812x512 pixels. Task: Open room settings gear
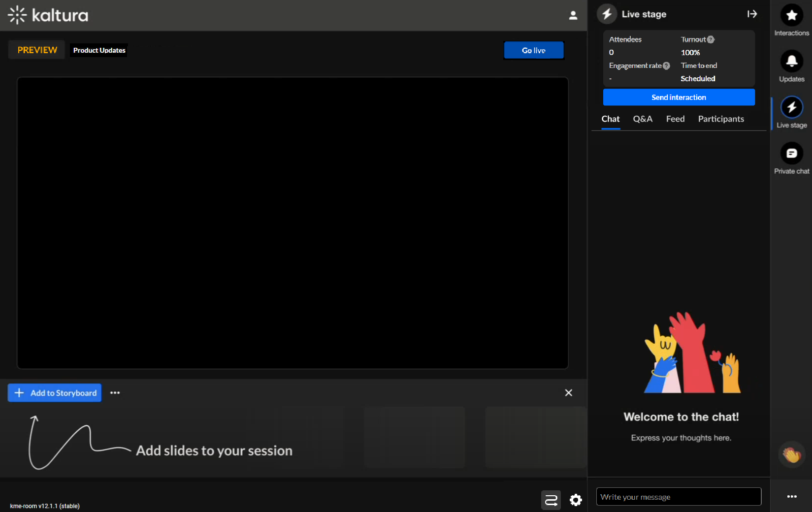pyautogui.click(x=576, y=500)
